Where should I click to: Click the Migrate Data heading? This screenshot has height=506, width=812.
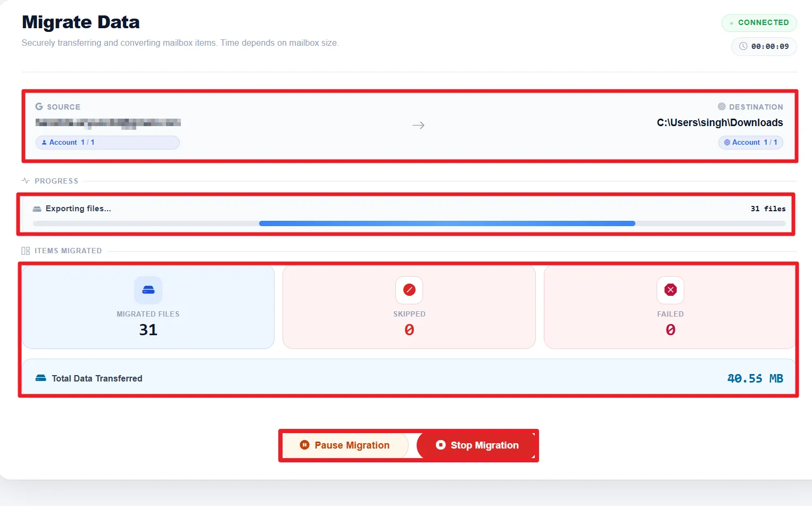tap(81, 22)
